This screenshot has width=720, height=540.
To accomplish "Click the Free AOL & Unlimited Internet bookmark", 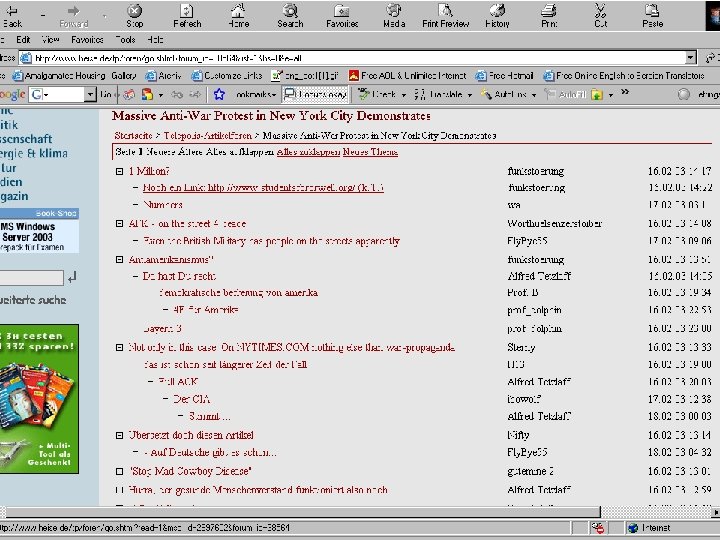I will pos(408,76).
